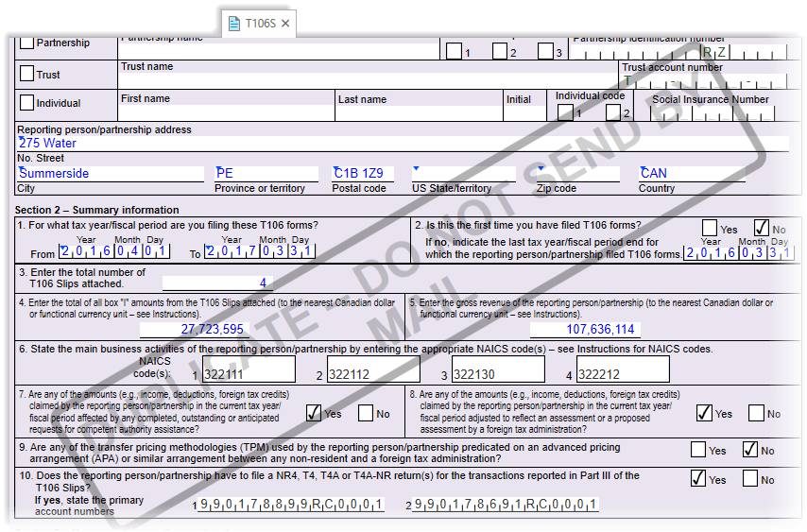This screenshot has width=807, height=532.
Task: Click the Trust name field
Action: (368, 80)
